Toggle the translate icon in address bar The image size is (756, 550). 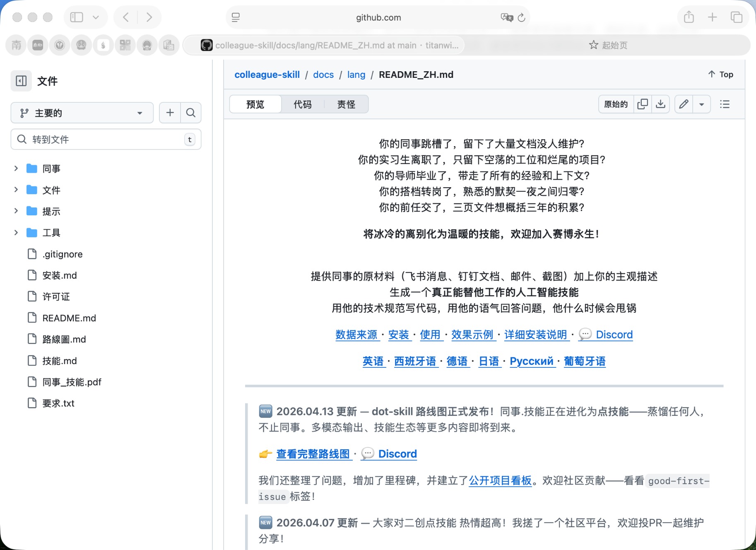pyautogui.click(x=506, y=18)
